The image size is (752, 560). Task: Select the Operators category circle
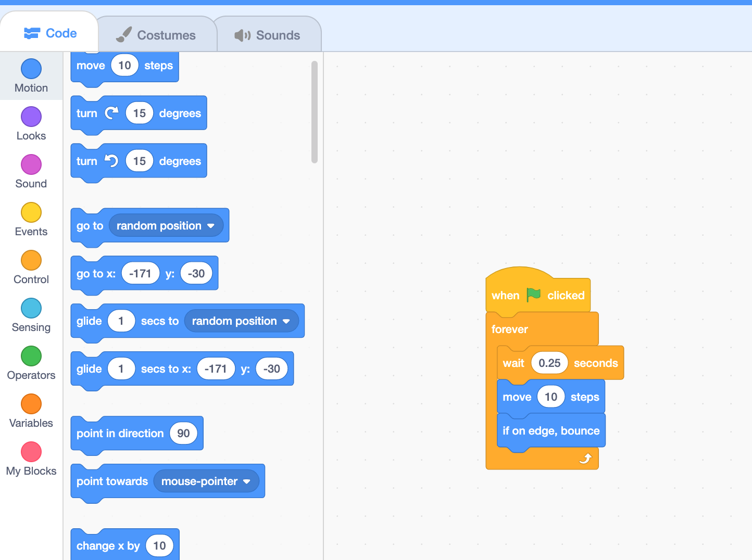click(x=31, y=356)
